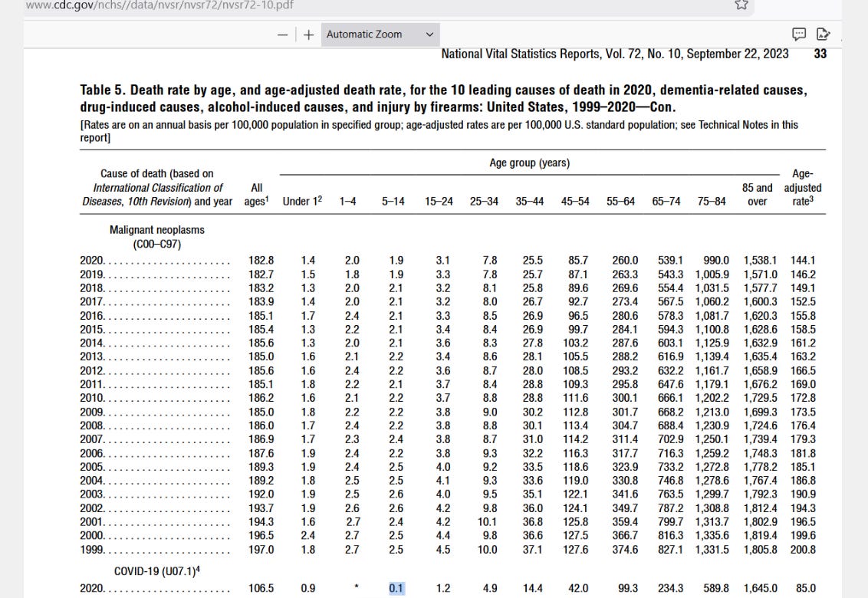
Task: Click the 199.6 age-adjusted rate for 2000
Action: pyautogui.click(x=803, y=535)
